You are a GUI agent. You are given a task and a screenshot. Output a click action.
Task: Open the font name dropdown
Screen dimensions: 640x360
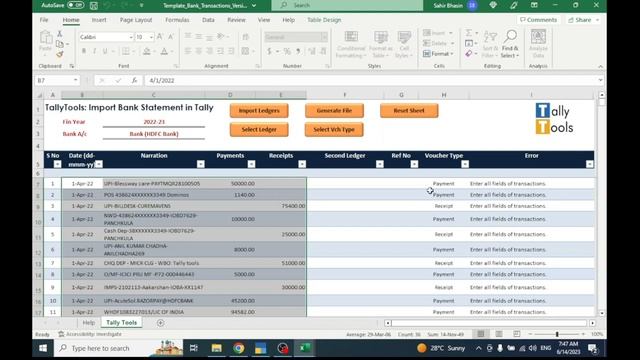point(131,37)
